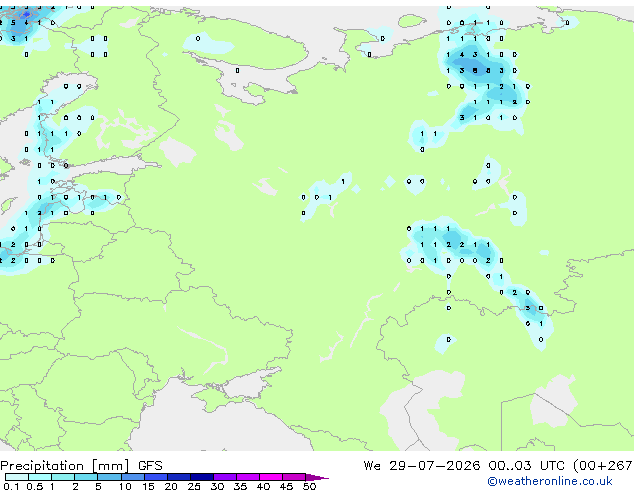Click the 35–40 mm legend color box
634x490 pixels.
[248, 477]
